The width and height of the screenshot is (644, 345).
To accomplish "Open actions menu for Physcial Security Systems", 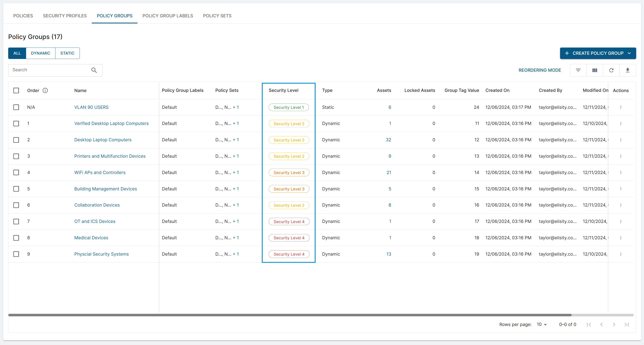I will tap(621, 254).
